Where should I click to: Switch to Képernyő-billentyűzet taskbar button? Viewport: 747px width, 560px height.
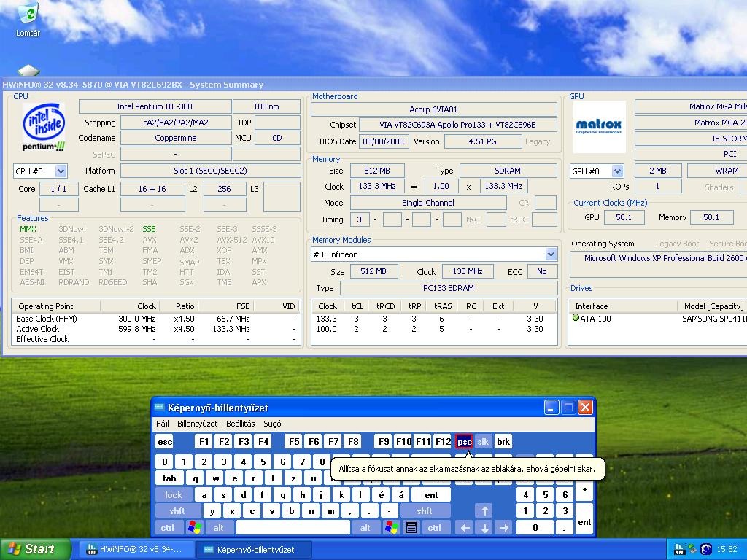(x=254, y=550)
